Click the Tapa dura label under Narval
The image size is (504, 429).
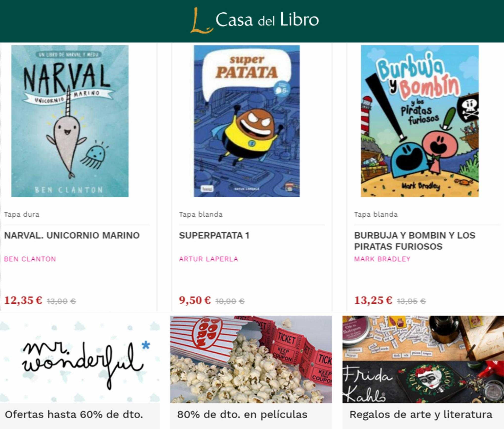point(22,214)
